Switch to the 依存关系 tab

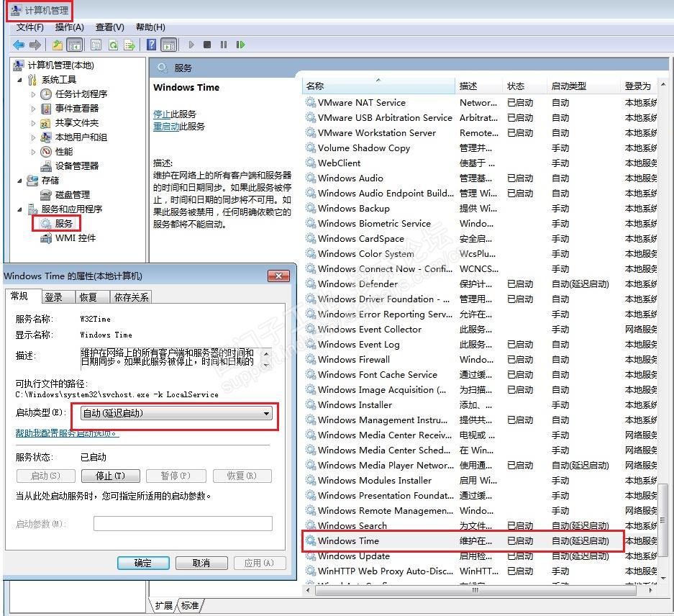coord(131,296)
